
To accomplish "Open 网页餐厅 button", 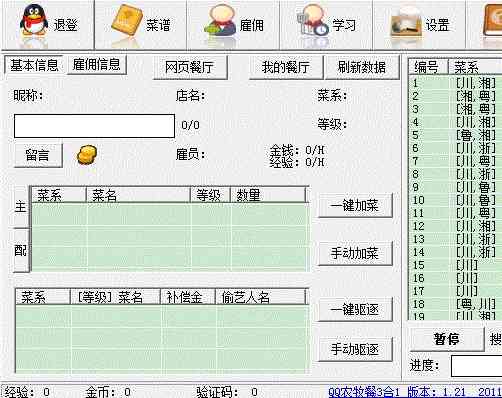I will click(190, 67).
